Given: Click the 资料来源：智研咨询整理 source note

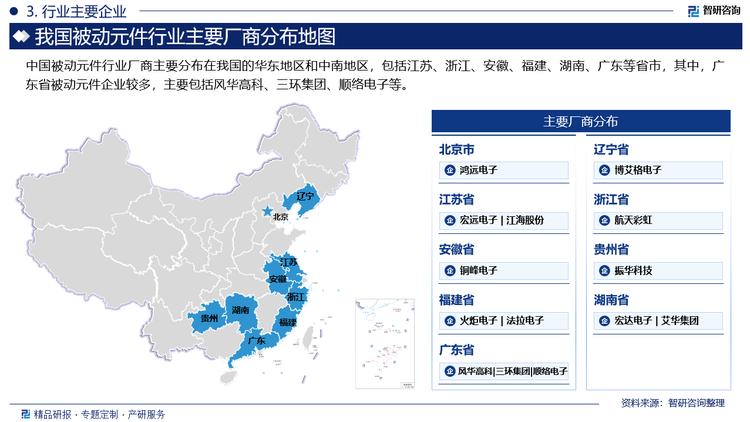Looking at the screenshot, I should pyautogui.click(x=673, y=403).
